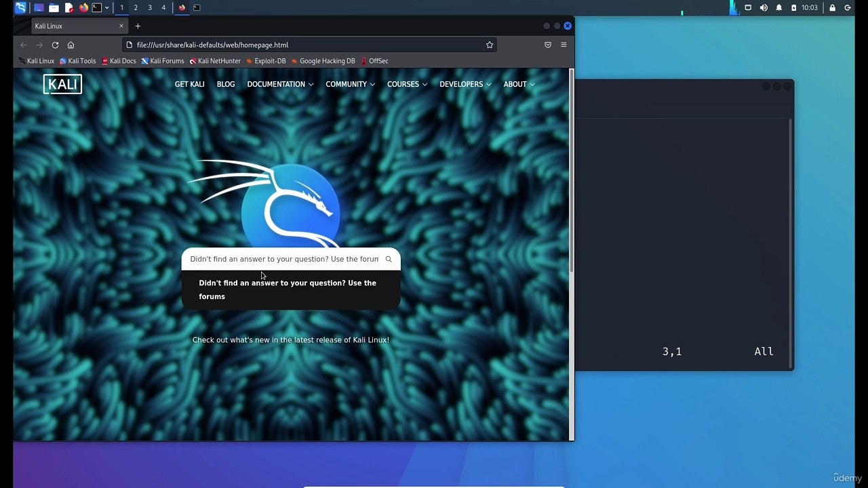This screenshot has width=868, height=488.
Task: Select the Firefox window in taskbar
Action: click(182, 7)
